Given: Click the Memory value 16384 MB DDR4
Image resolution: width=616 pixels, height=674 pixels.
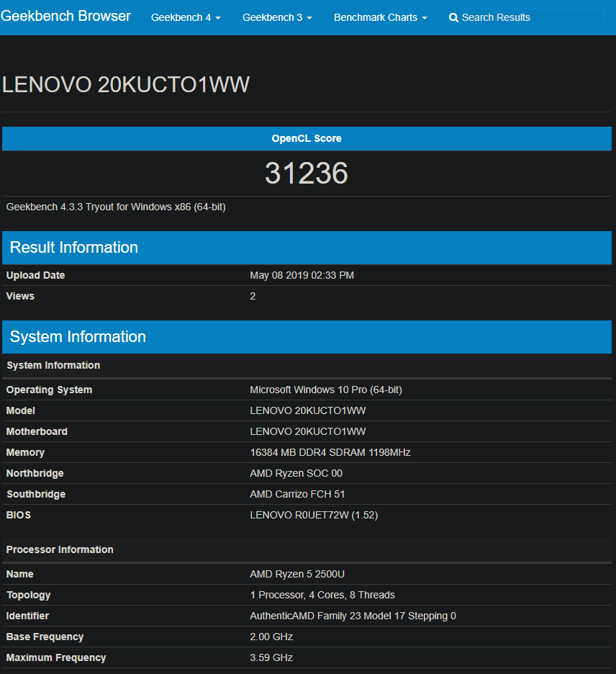Looking at the screenshot, I should (330, 452).
